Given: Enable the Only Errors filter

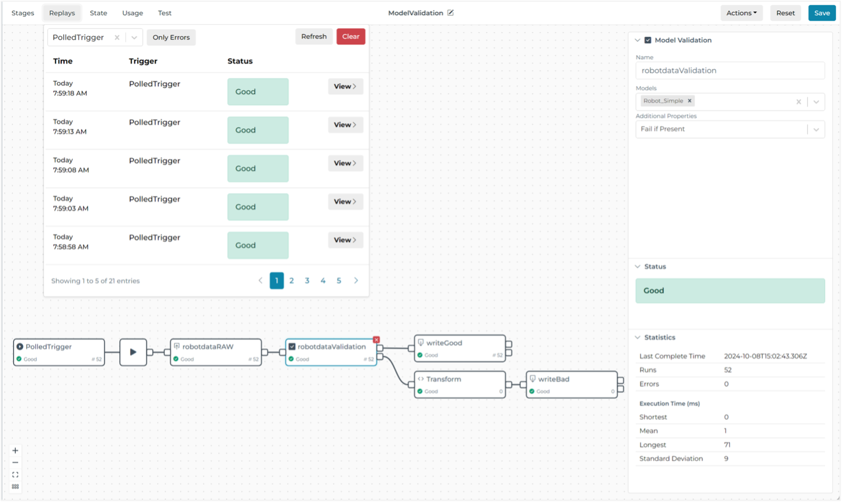Looking at the screenshot, I should click(170, 37).
